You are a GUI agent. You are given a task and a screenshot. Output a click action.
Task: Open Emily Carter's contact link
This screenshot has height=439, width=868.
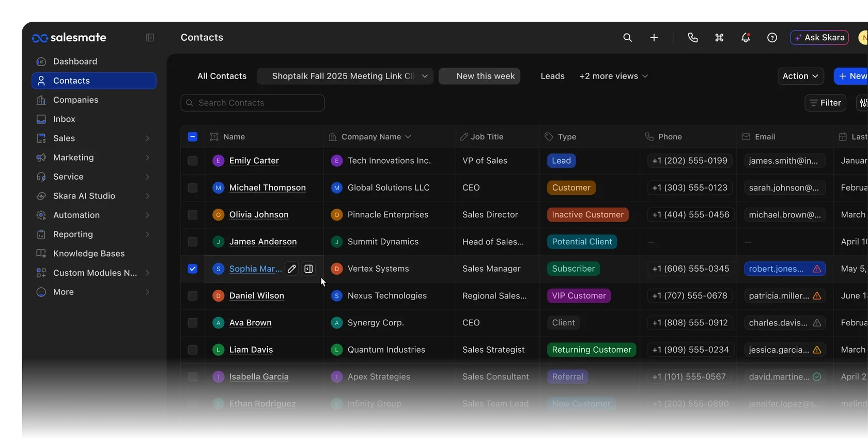(254, 161)
